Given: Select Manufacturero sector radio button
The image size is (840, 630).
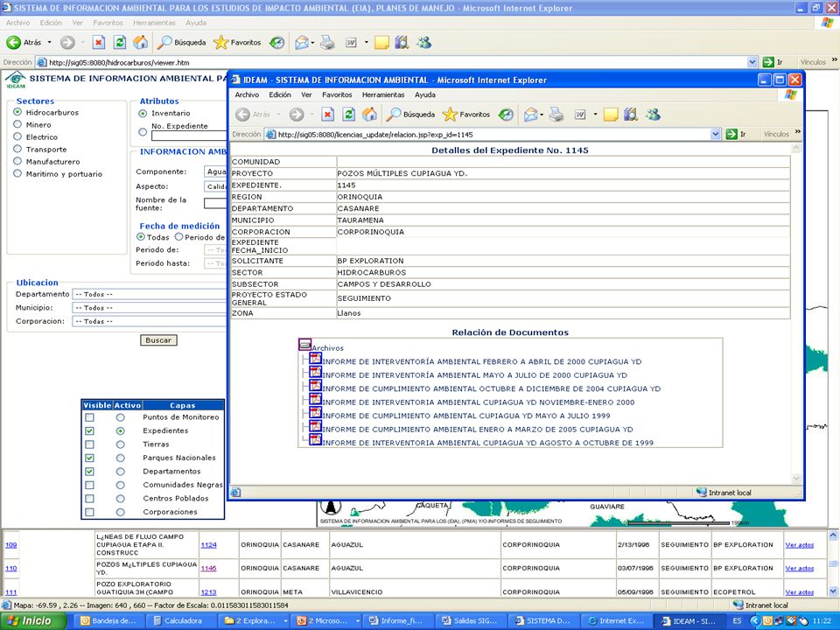Looking at the screenshot, I should pyautogui.click(x=17, y=161).
